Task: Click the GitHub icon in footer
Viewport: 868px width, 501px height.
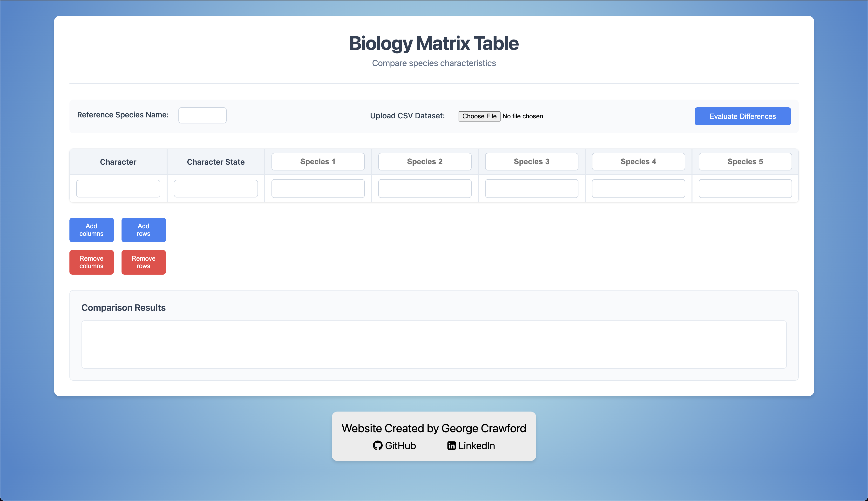Action: click(377, 446)
